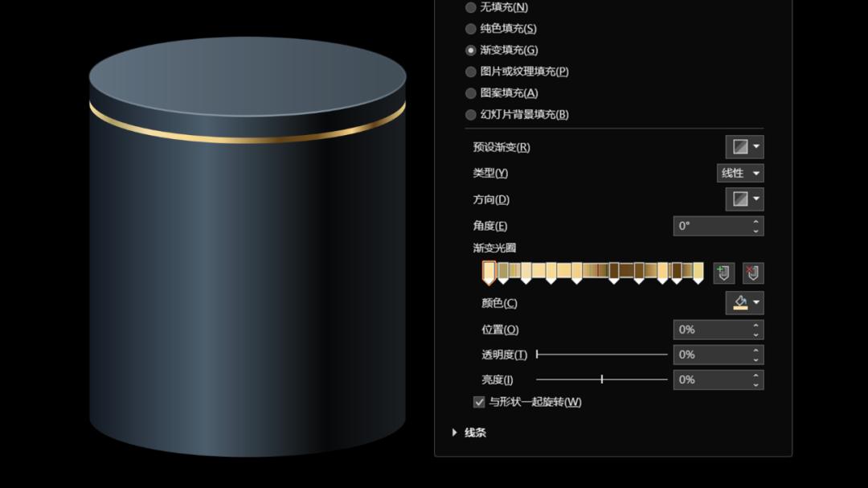Select 纯色填充 radio option
This screenshot has width=868, height=488.
(470, 28)
